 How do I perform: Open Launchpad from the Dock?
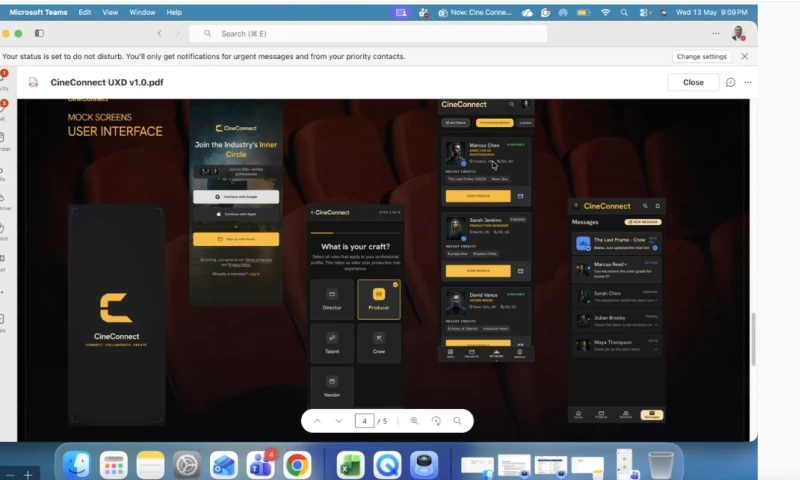(113, 465)
